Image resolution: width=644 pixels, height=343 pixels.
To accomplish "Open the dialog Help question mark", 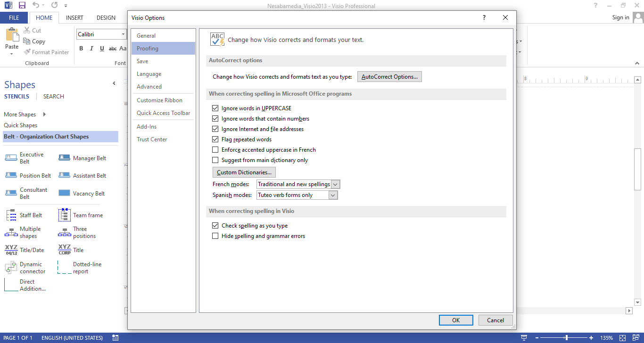I will pos(484,17).
